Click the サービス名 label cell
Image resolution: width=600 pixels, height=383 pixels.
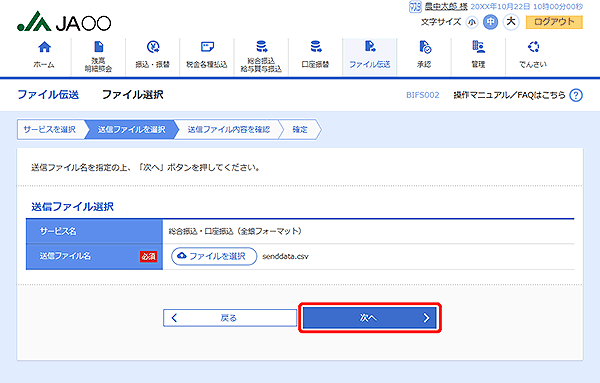coord(95,231)
